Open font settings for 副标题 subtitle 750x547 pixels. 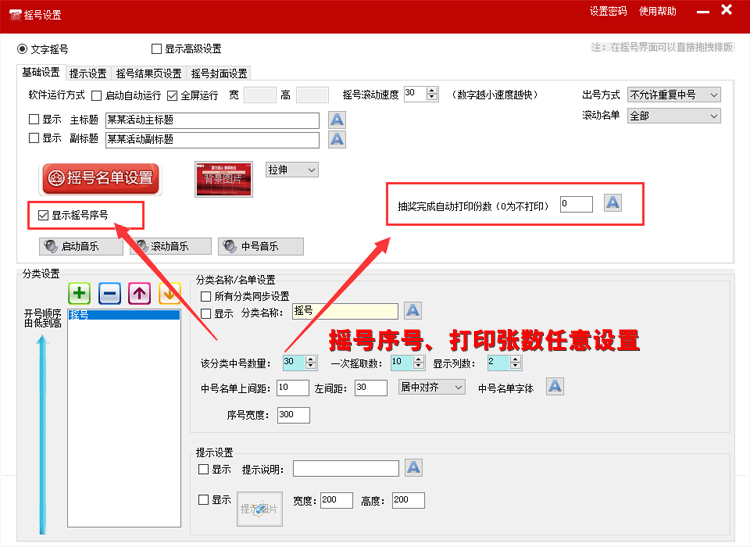click(337, 138)
